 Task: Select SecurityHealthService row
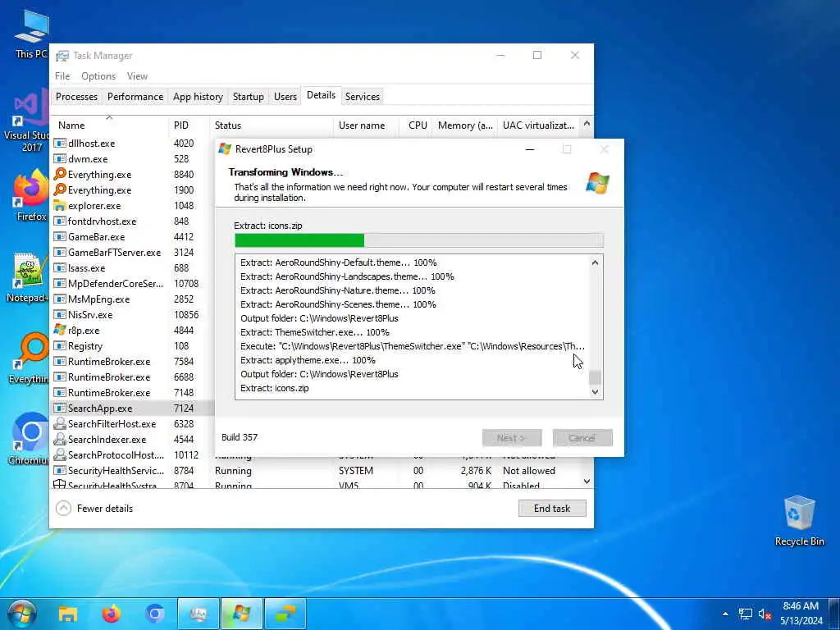pos(316,470)
